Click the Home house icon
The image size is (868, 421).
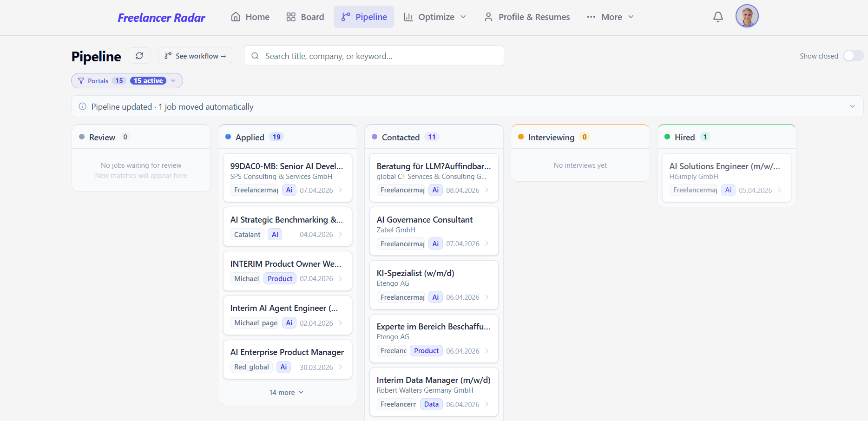pyautogui.click(x=236, y=17)
